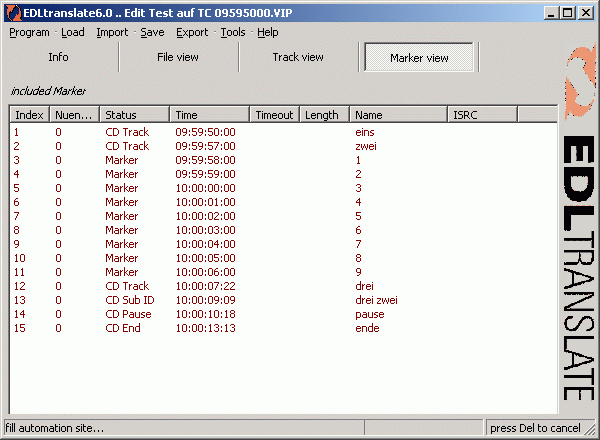Switch to the File view tab
Screen dimensions: 600x440
coord(178,58)
